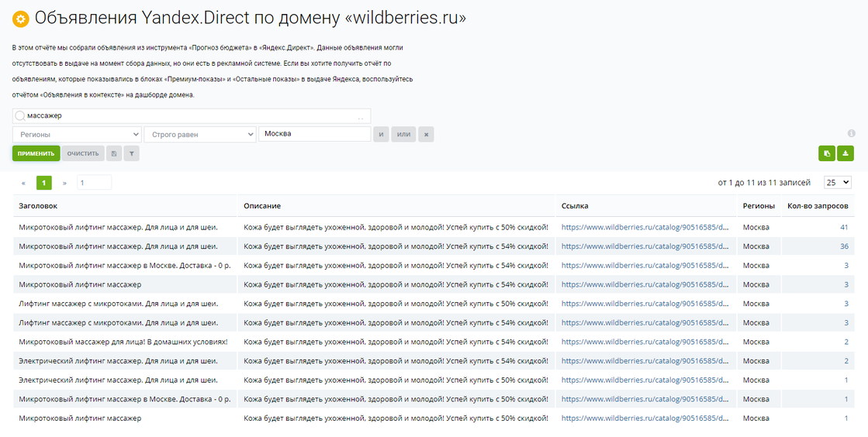Click the save filter floppy disk icon

click(115, 153)
